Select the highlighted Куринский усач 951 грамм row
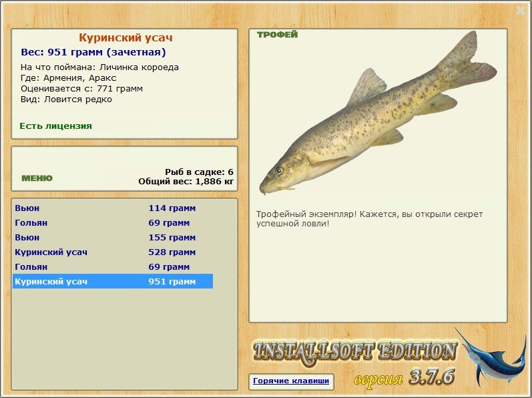Screen dimensions: 532x398 click(x=113, y=281)
